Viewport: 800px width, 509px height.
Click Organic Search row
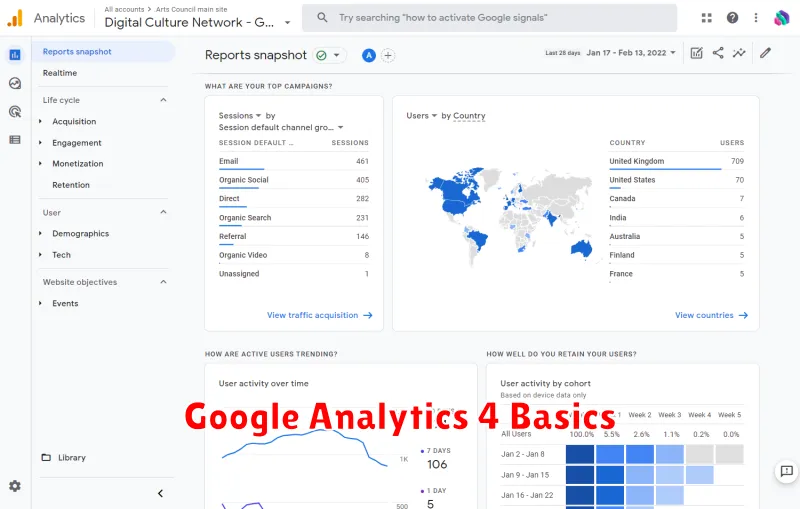pos(293,218)
